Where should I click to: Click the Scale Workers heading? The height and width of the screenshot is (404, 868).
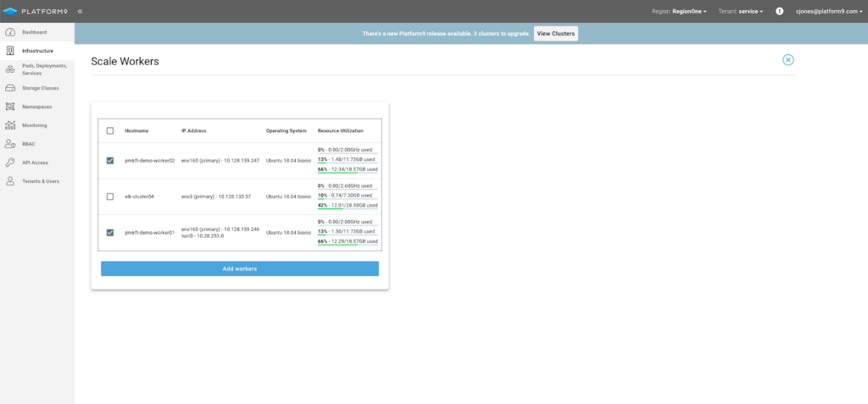tap(125, 62)
